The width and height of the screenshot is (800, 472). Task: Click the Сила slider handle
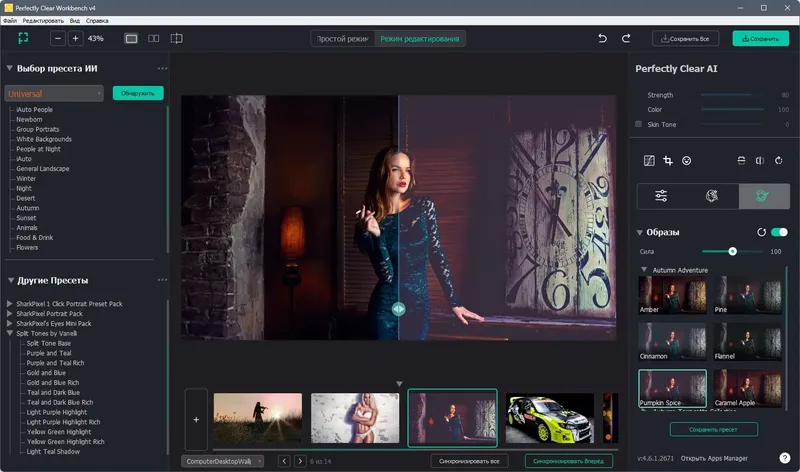point(732,251)
